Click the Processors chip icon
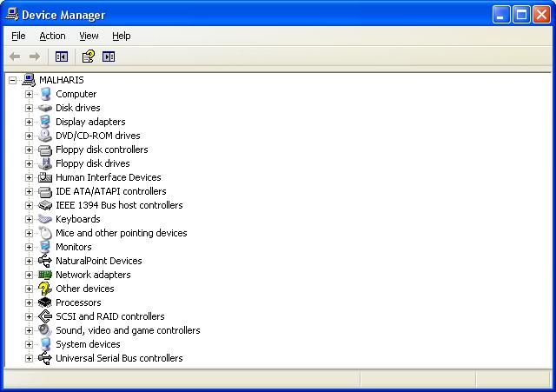The width and height of the screenshot is (556, 392). point(45,302)
